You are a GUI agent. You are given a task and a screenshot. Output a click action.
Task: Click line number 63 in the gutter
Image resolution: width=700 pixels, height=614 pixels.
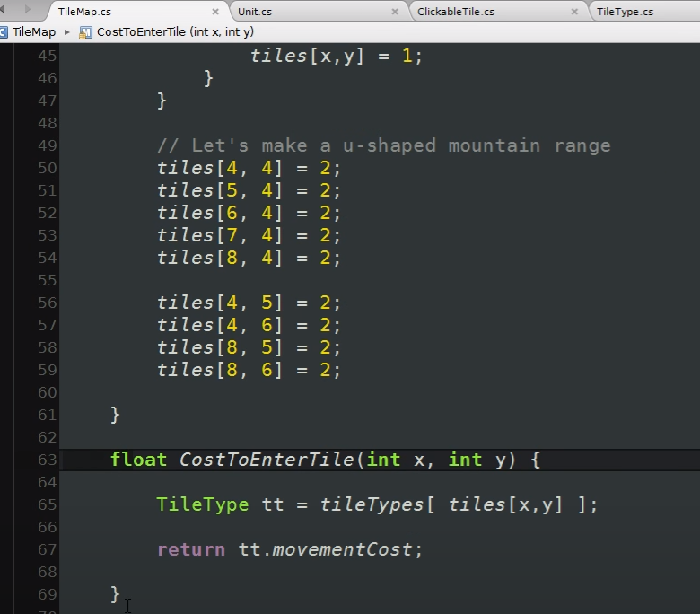pyautogui.click(x=48, y=460)
